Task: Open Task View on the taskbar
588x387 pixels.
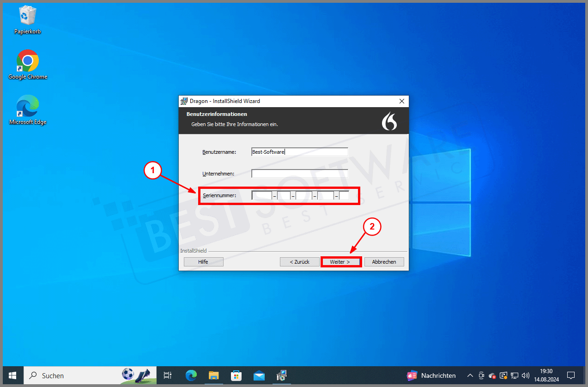Action: (x=167, y=375)
